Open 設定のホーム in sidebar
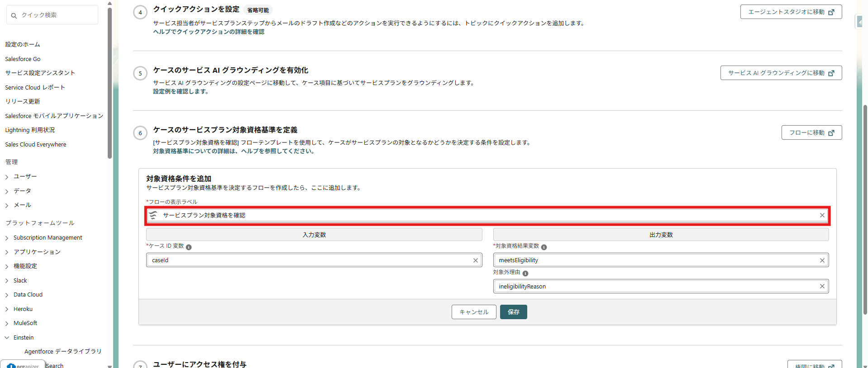Viewport: 868px width, 368px height. click(x=23, y=44)
